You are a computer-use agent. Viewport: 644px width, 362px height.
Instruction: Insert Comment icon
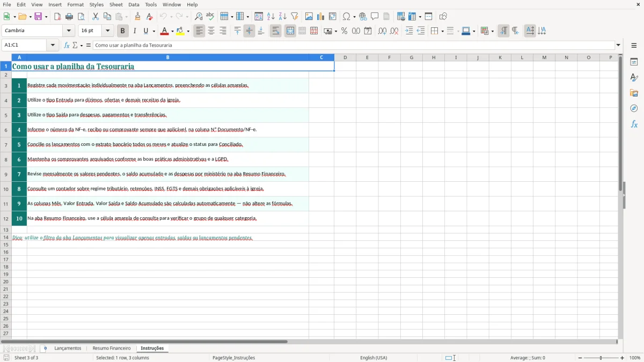tap(375, 17)
